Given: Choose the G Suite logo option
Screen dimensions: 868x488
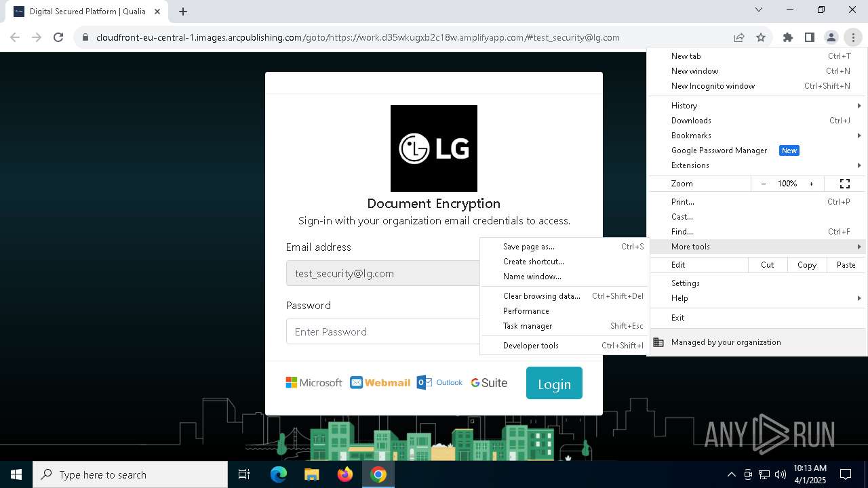Looking at the screenshot, I should [x=489, y=383].
